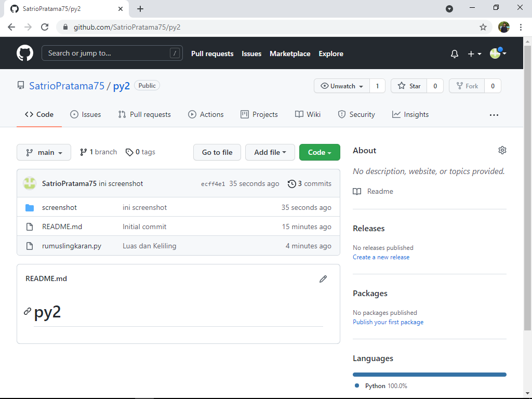Open Marketplace in the header

(x=290, y=54)
